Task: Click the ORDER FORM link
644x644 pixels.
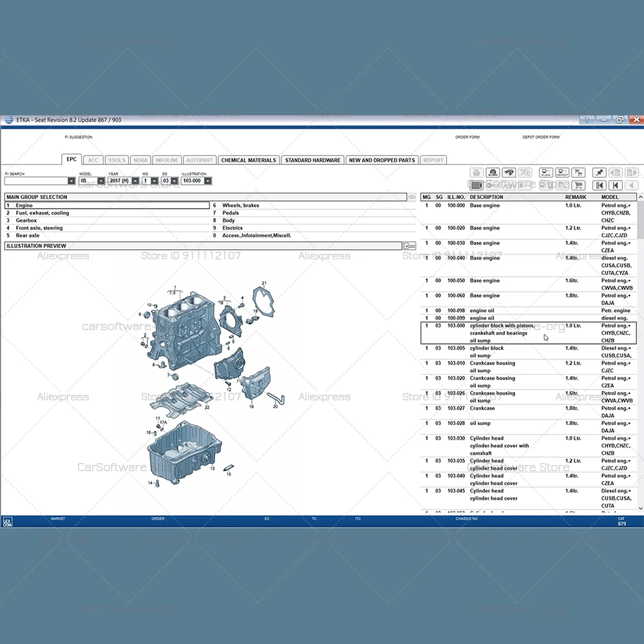Action: (x=468, y=137)
